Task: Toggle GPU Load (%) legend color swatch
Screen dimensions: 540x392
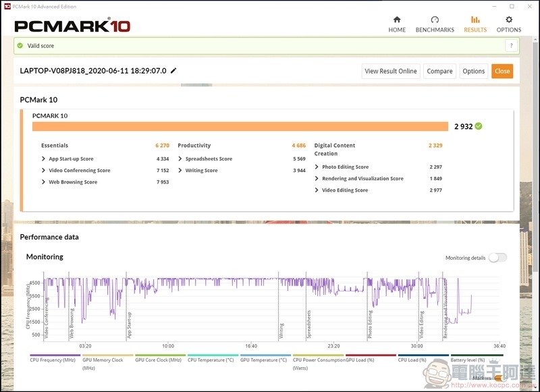Action: [371, 355]
